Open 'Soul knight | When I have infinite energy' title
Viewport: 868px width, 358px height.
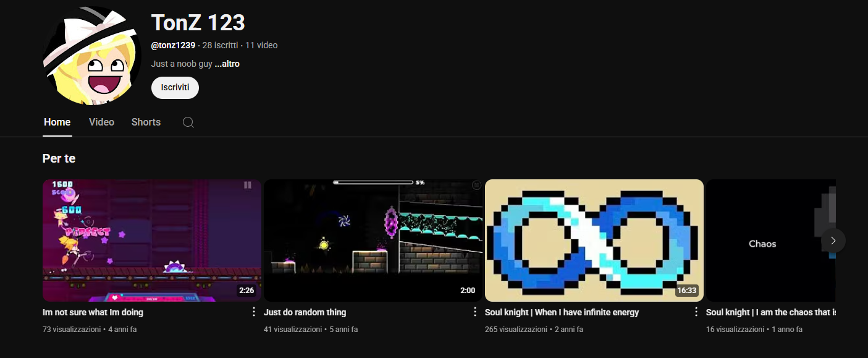point(562,312)
